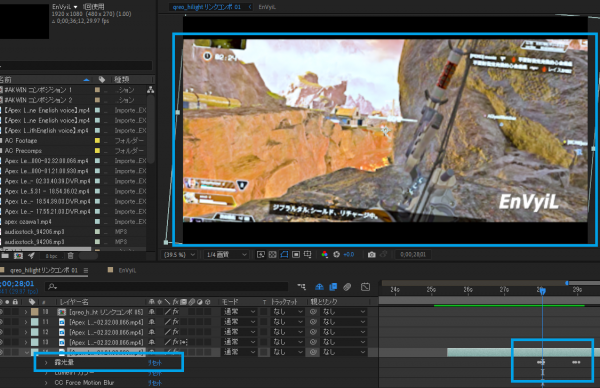Click the current time indicator playhead
Screen dimensions: 600x388
pyautogui.click(x=543, y=291)
